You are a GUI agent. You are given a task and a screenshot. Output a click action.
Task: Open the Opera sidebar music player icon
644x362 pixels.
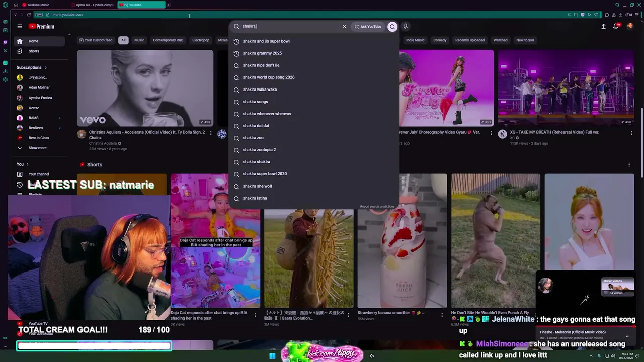(5, 63)
